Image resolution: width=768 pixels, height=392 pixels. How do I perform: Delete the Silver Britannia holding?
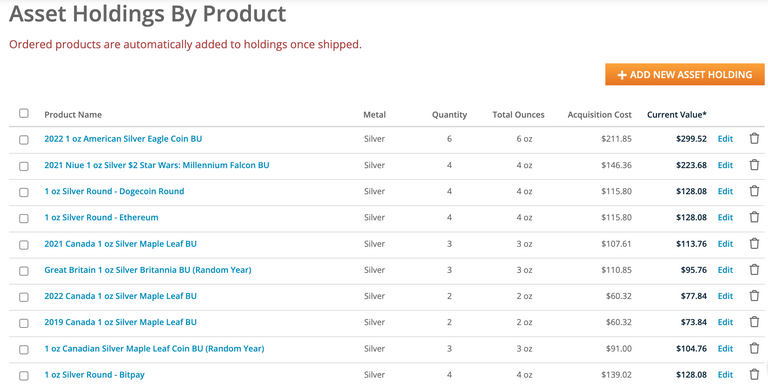click(x=754, y=270)
